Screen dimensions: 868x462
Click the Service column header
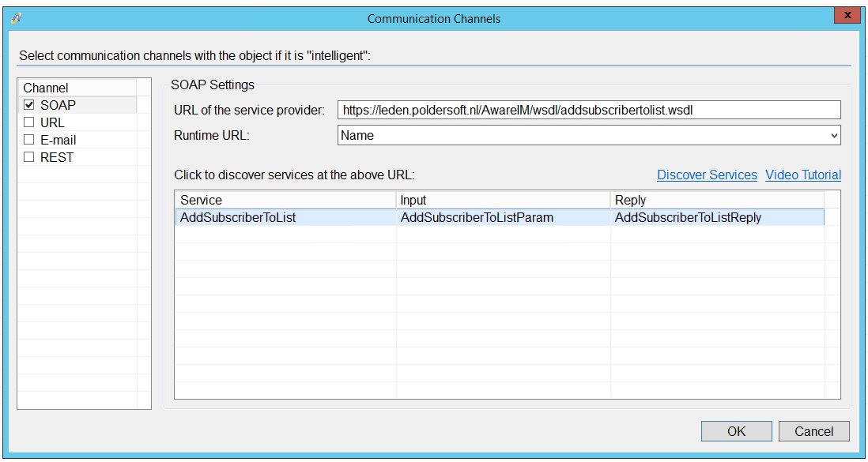(285, 201)
